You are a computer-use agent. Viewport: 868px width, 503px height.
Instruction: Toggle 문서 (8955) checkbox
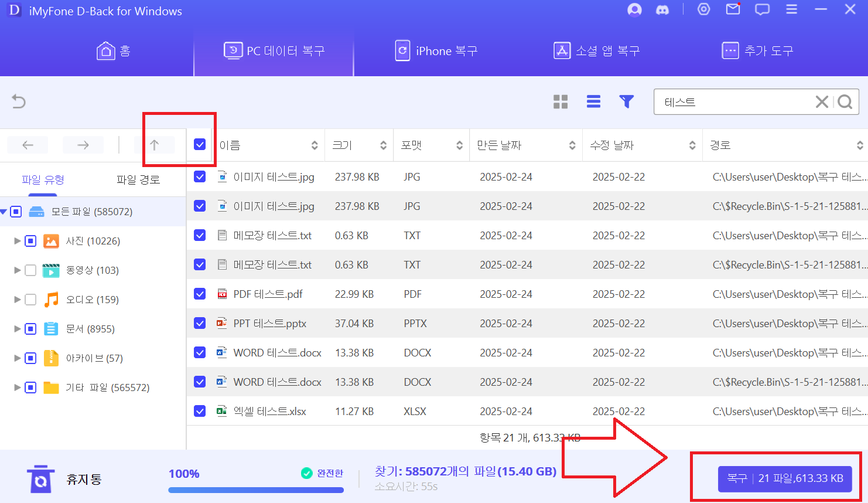click(30, 329)
